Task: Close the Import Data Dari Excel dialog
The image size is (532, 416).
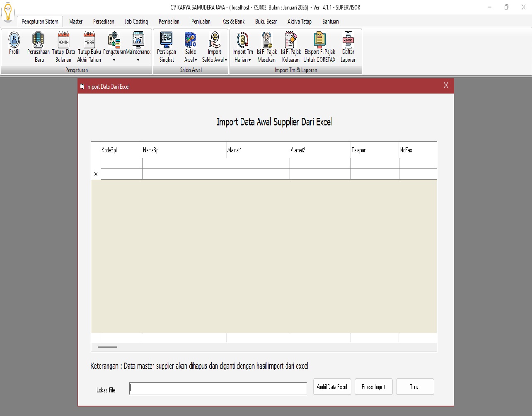Action: (x=446, y=85)
